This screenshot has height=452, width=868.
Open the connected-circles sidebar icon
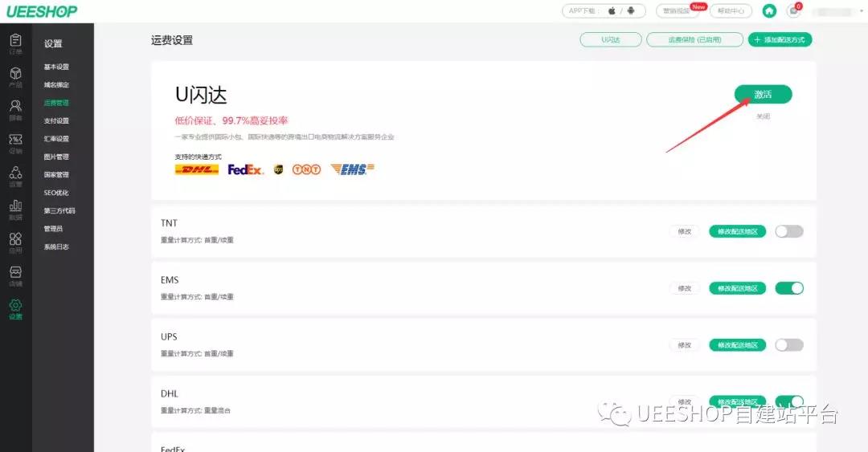(x=15, y=172)
